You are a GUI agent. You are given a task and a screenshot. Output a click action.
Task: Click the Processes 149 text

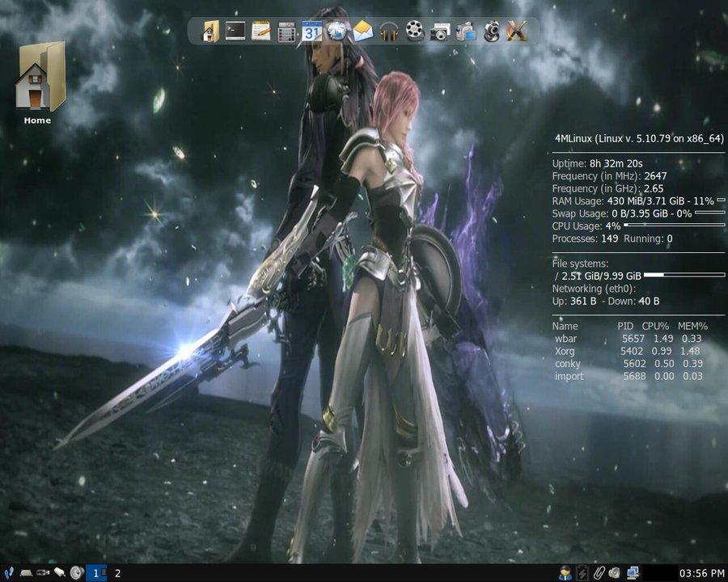pyautogui.click(x=585, y=238)
